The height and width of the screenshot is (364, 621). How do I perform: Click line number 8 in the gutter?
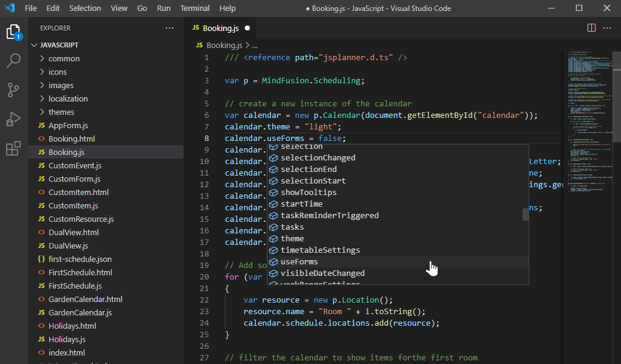[207, 138]
